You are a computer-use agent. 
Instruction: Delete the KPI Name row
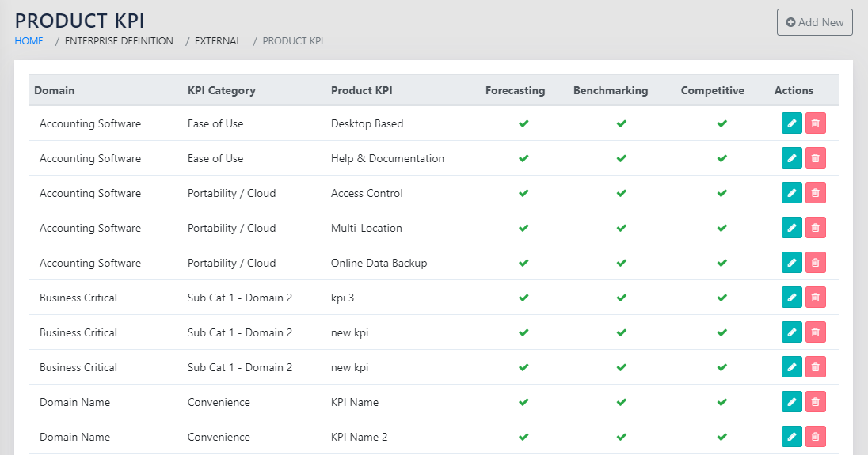[815, 402]
